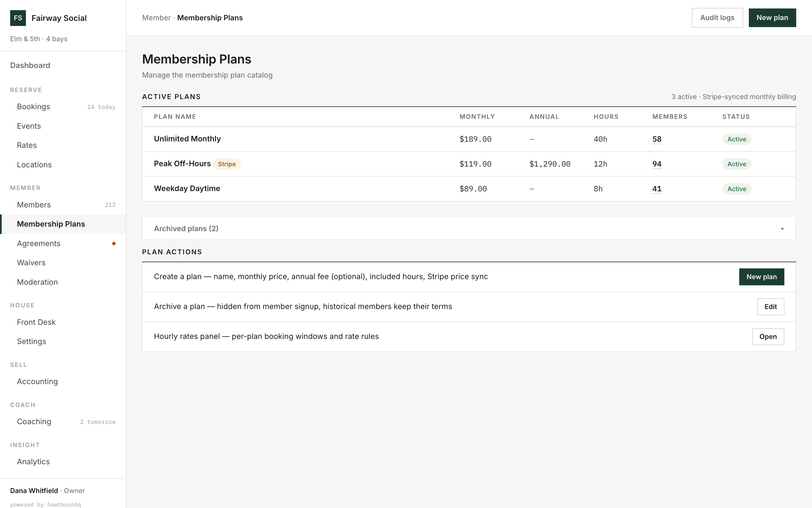Click the $119.00 monthly price
The image size is (812, 508).
[x=475, y=164]
